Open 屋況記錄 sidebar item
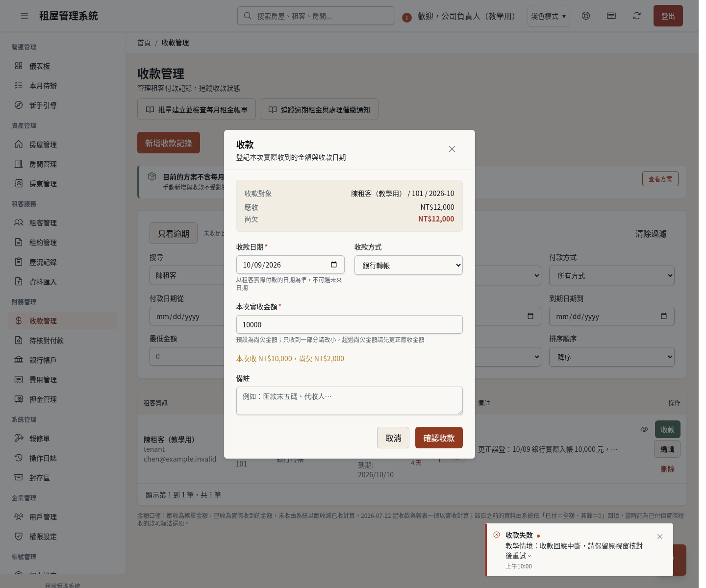This screenshot has height=588, width=706. 63,262
